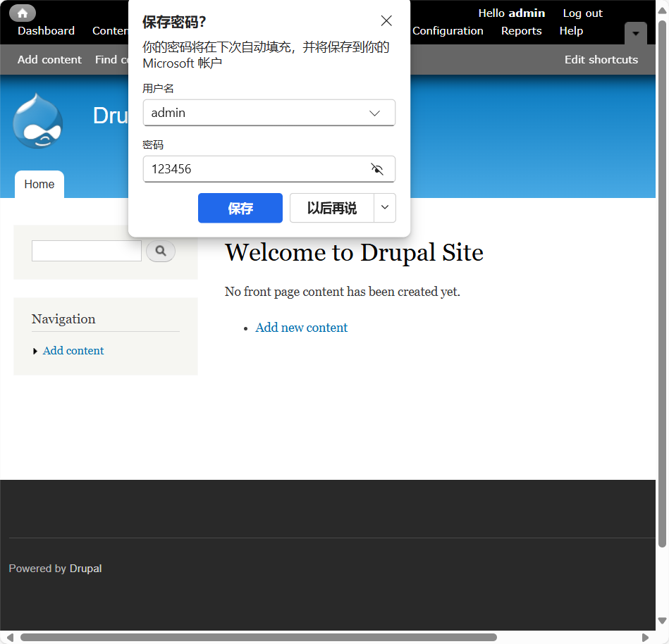Click the Log out link
Viewport: 669px width, 644px height.
[582, 13]
